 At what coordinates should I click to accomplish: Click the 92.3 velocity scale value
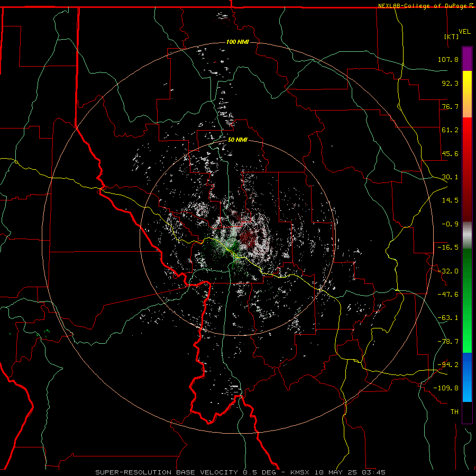pos(450,83)
